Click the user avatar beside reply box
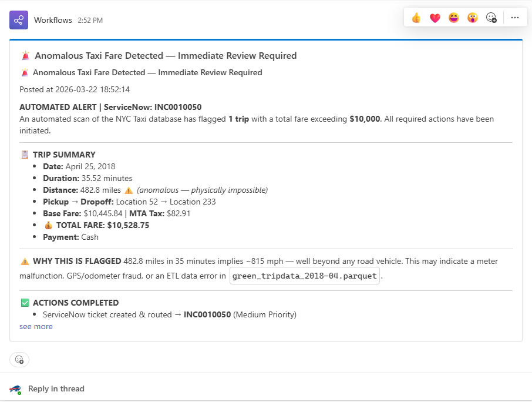Viewport: 532px width, 402px height. click(15, 389)
